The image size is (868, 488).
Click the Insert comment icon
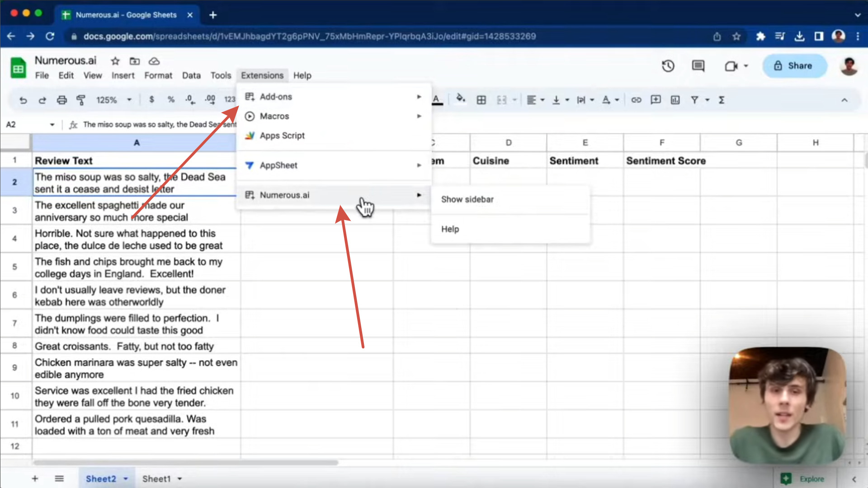(x=656, y=100)
